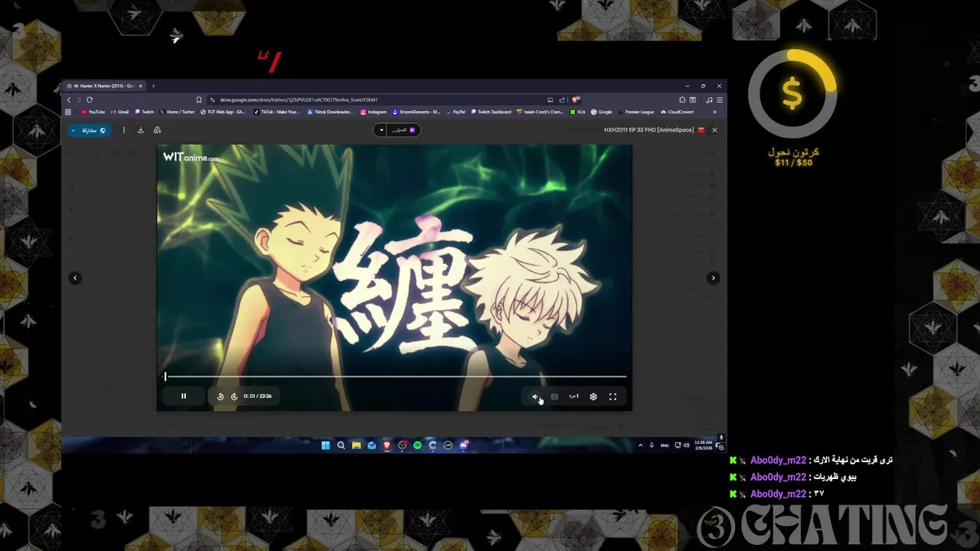Open the Gmail bookmark

[119, 112]
